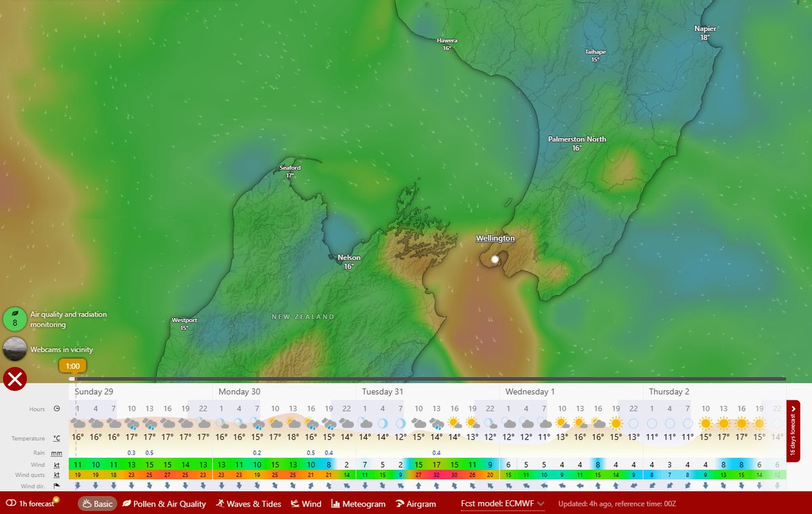
Task: Close the forecast panel with red X
Action: [15, 379]
